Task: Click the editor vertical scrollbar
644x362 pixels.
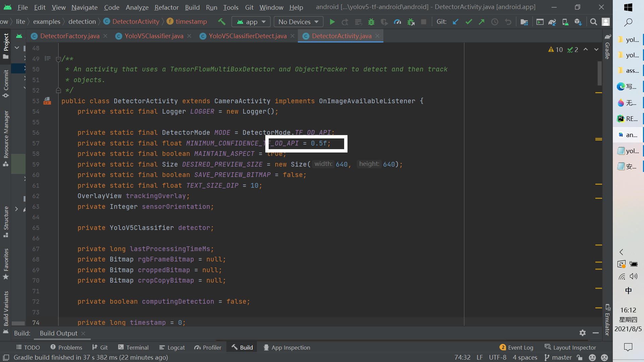Action: (599, 73)
